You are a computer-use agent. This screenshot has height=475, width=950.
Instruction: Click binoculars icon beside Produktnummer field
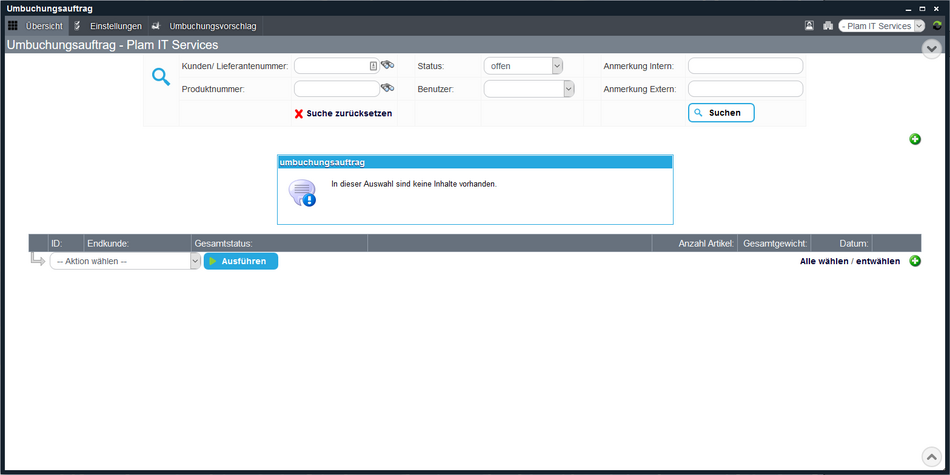[387, 88]
